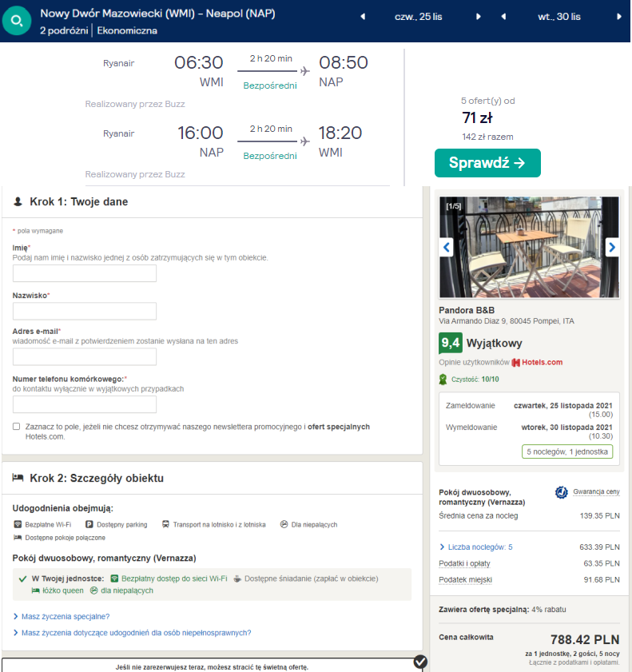632x672 pixels.
Task: Show next hotel photo
Action: tap(612, 247)
